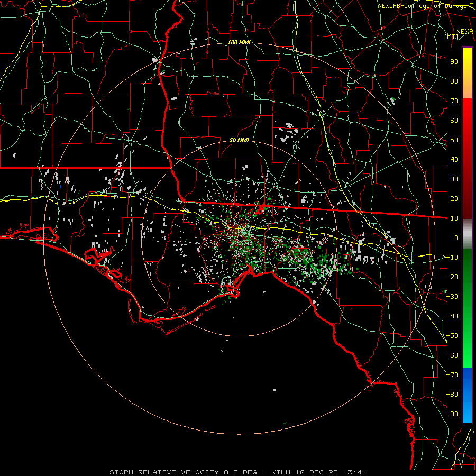The width and height of the screenshot is (476, 476).
Task: Click the STORM RELATIVE VELOCITY product title
Action: click(x=164, y=472)
